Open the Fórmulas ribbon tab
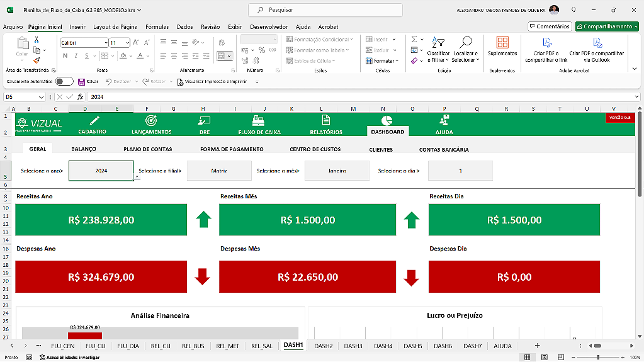This screenshot has height=362, width=644. tap(157, 27)
